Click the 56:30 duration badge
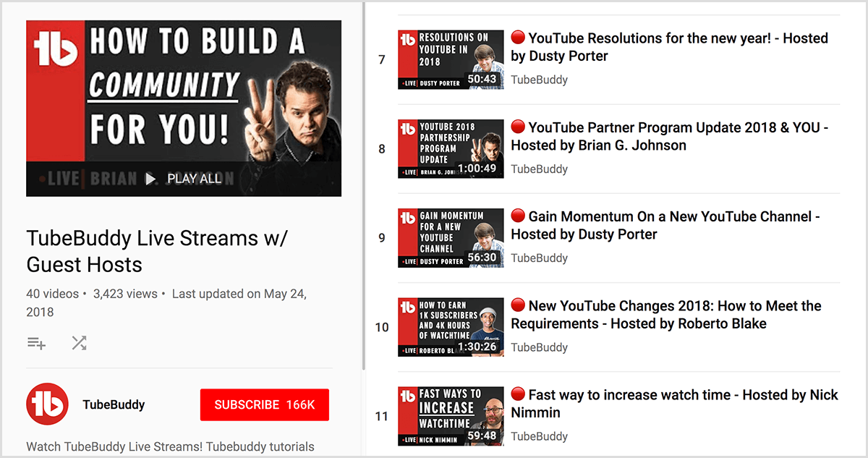The height and width of the screenshot is (458, 868). pyautogui.click(x=482, y=257)
